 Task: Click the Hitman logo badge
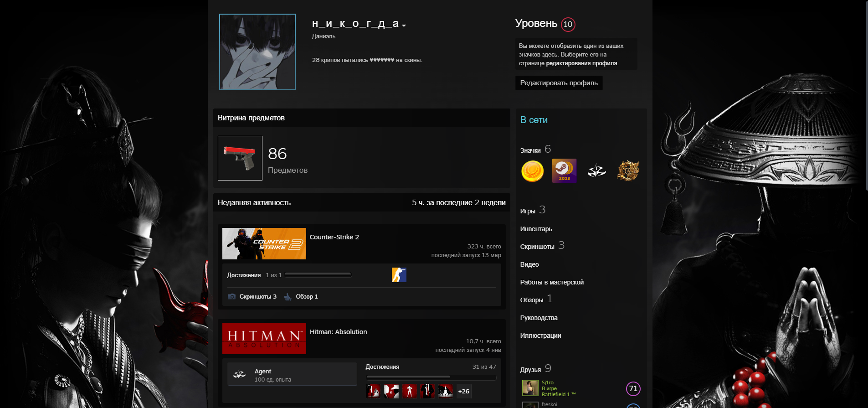(x=596, y=171)
